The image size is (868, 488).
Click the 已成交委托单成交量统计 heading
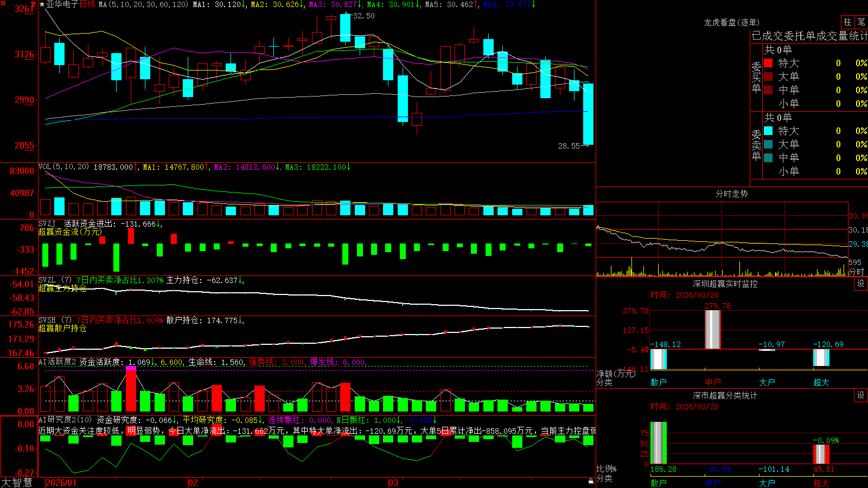coord(810,36)
